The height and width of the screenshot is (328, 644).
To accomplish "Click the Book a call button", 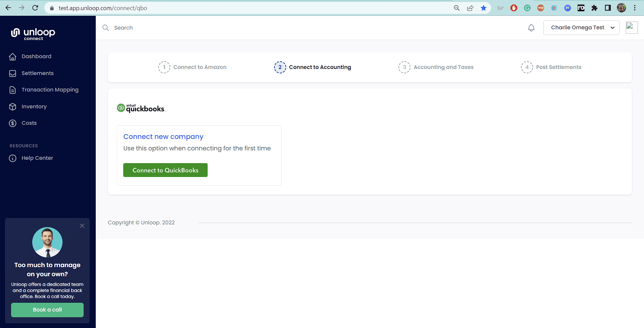I will 47,310.
